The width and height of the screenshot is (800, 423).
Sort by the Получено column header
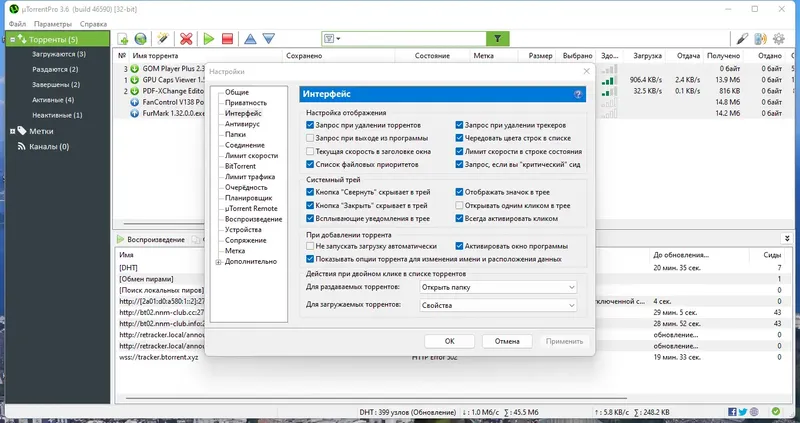pos(723,56)
